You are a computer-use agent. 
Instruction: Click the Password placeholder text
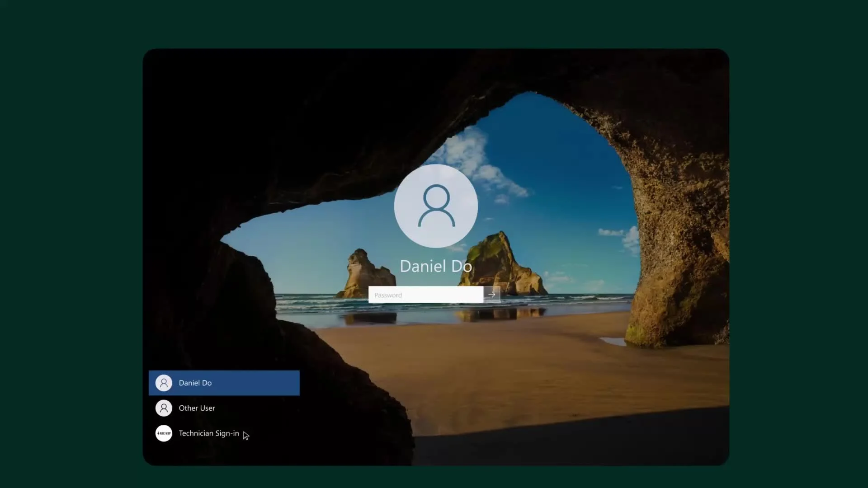[x=388, y=295]
